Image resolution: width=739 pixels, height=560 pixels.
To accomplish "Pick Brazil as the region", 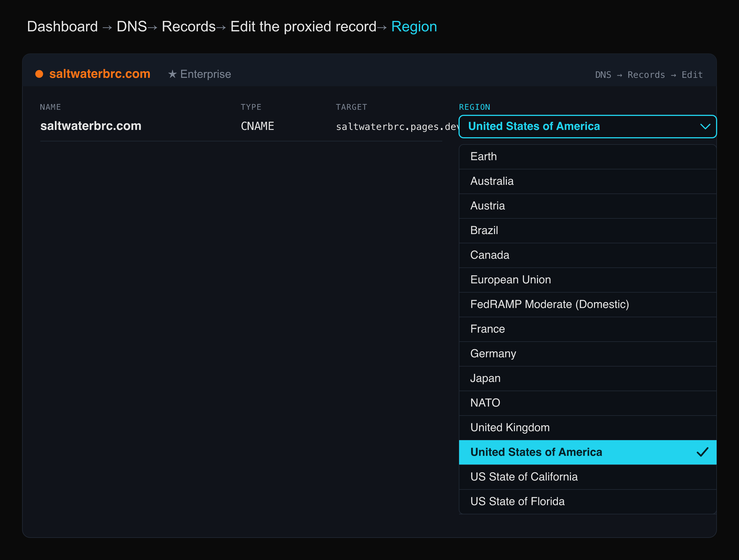I will pyautogui.click(x=587, y=231).
